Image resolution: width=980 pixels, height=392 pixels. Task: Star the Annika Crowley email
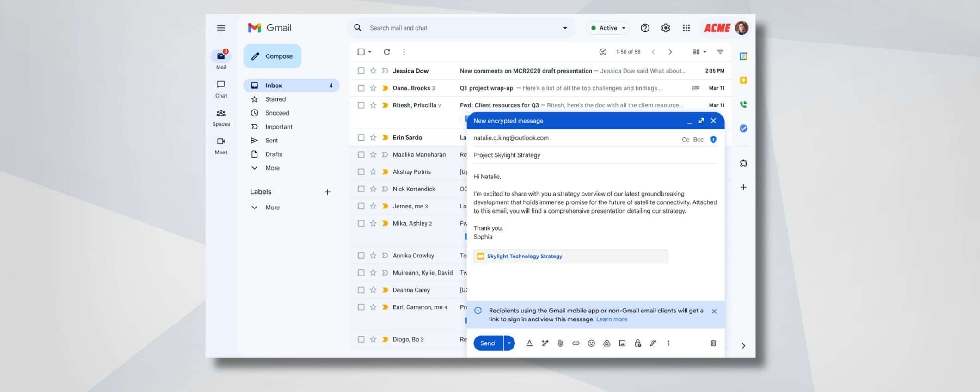pos(373,255)
